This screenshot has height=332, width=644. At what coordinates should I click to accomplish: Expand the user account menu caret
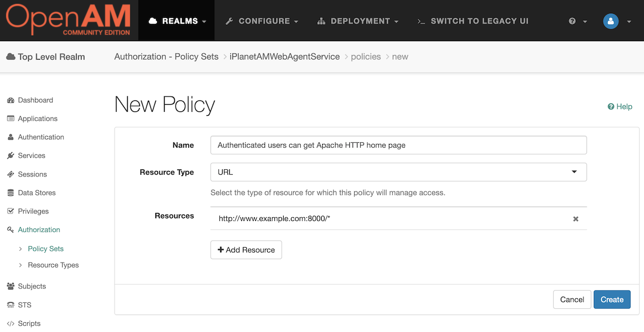click(x=629, y=22)
